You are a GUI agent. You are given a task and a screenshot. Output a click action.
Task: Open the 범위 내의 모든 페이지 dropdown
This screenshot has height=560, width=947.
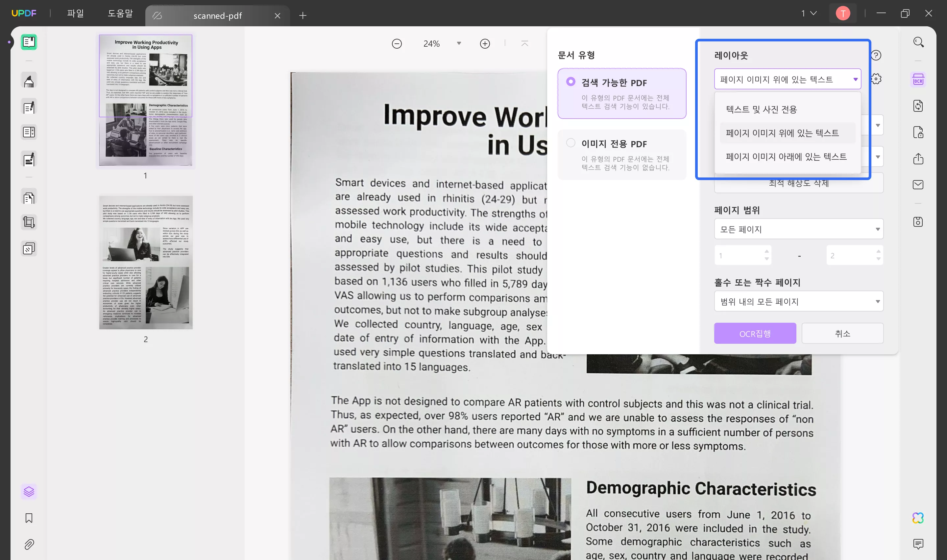[798, 301]
